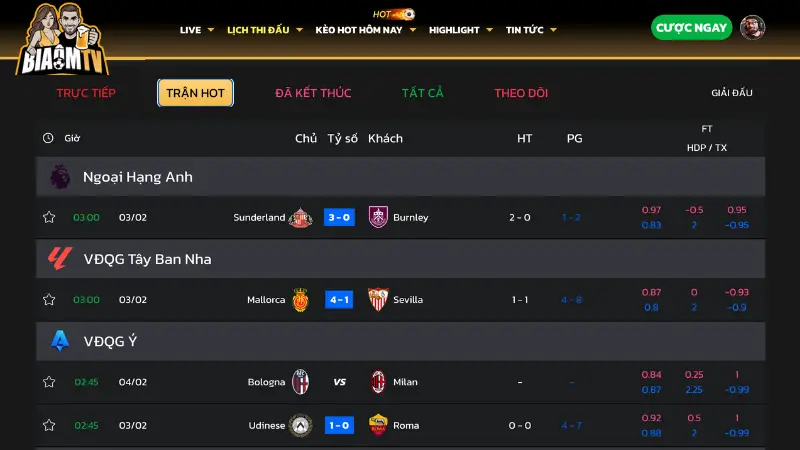The width and height of the screenshot is (800, 450).
Task: Open the user avatar profile icon
Action: [752, 28]
